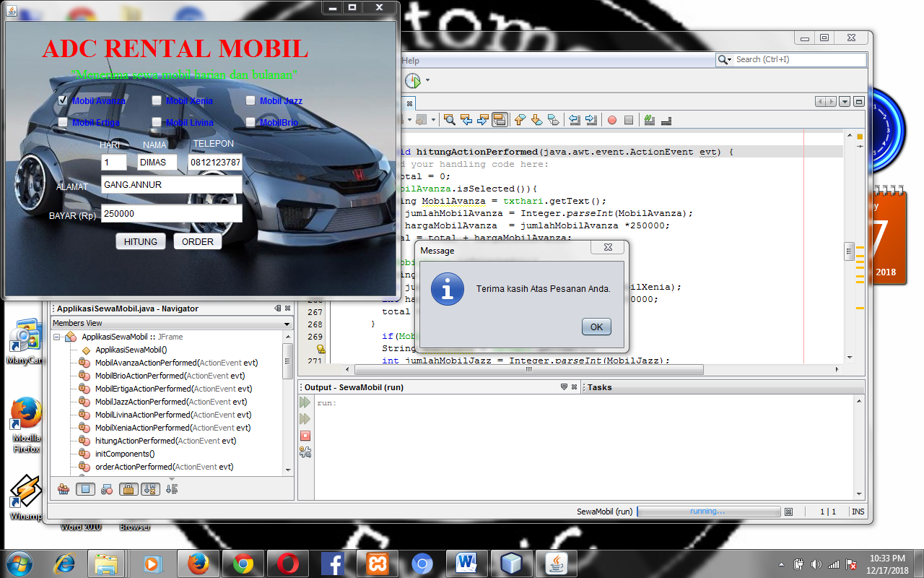Open the Help menu in NetBeans
Viewport: 924px width, 578px height.
point(410,61)
